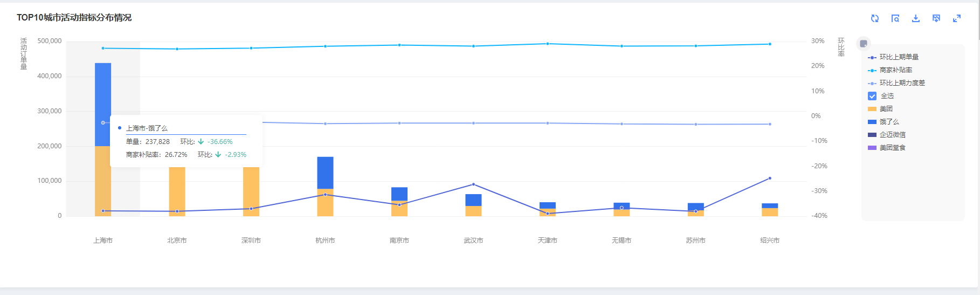Click the 绍兴市 bar column
Image resolution: width=980 pixels, height=295 pixels.
pyautogui.click(x=770, y=210)
